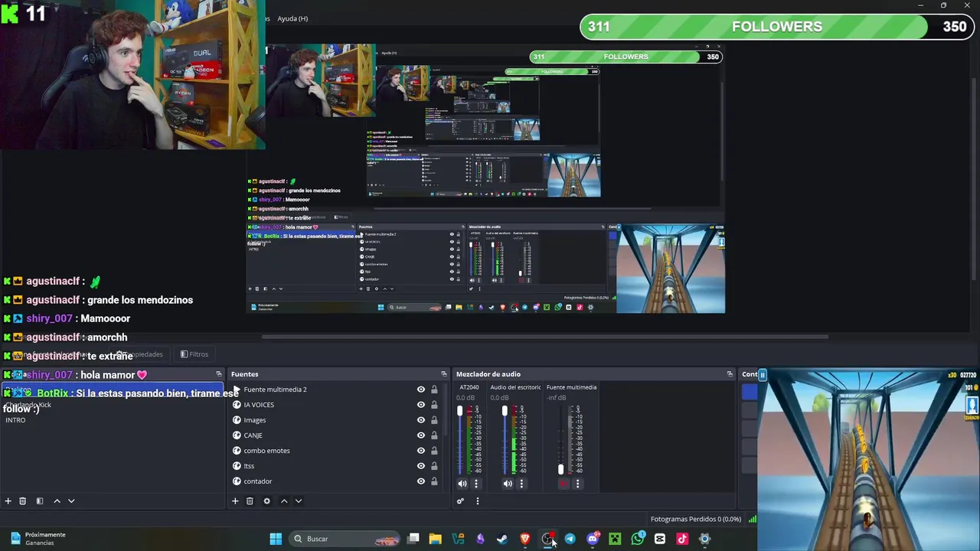Move scene up with the scenes up arrow
This screenshot has width=980, height=551.
[57, 501]
